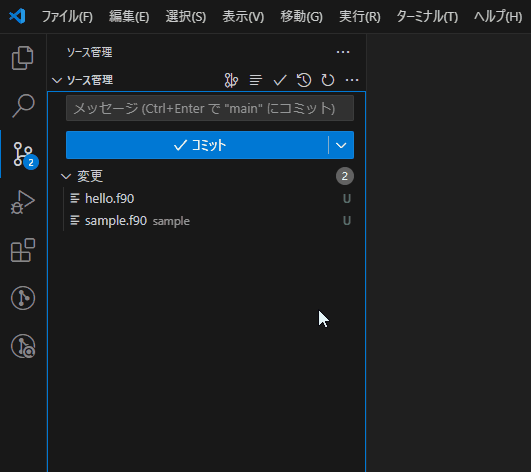
Task: Open the Run and Debug view
Action: (23, 202)
